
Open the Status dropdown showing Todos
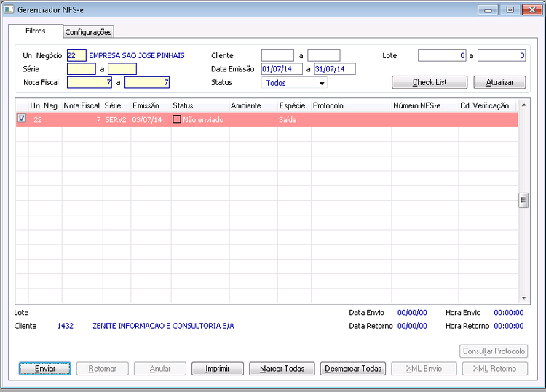294,83
